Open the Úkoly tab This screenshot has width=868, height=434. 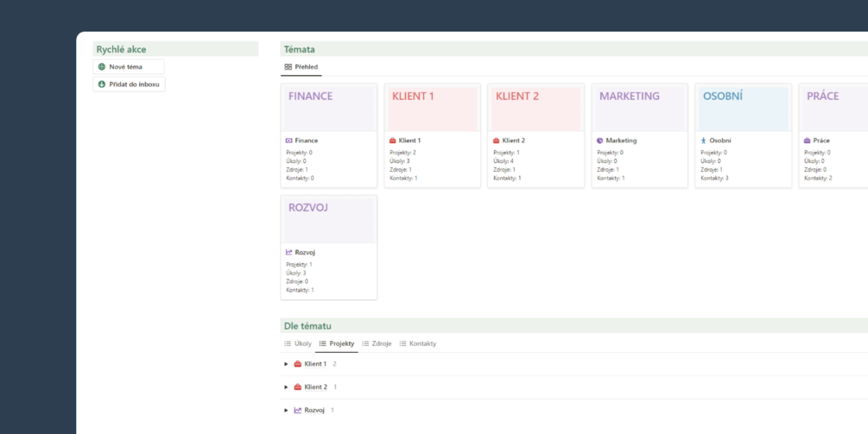298,343
